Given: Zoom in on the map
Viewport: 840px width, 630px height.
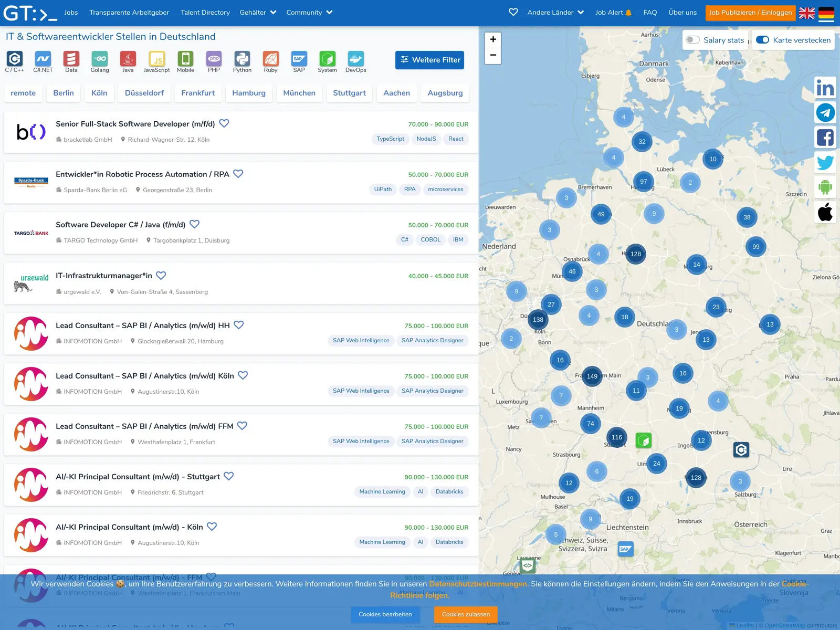Looking at the screenshot, I should 493,40.
